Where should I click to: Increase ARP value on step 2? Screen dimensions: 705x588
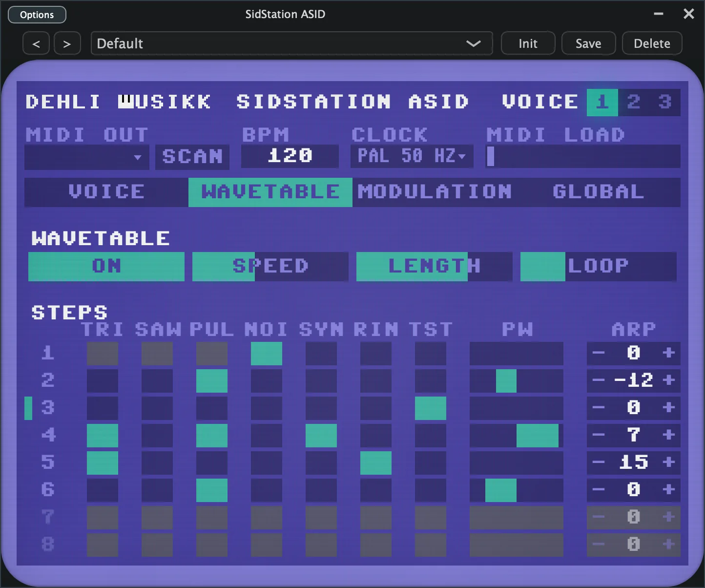coord(669,380)
